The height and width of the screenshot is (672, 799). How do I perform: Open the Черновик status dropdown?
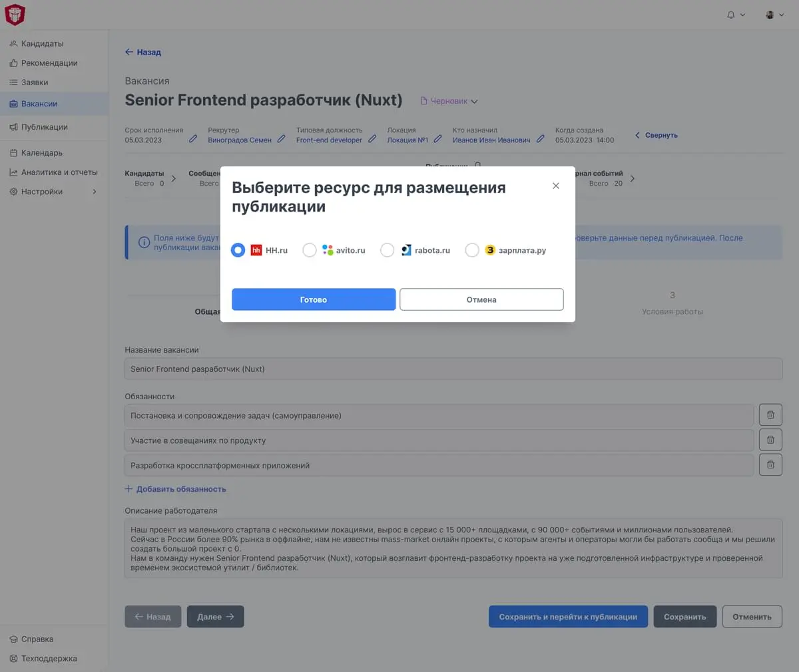click(448, 100)
